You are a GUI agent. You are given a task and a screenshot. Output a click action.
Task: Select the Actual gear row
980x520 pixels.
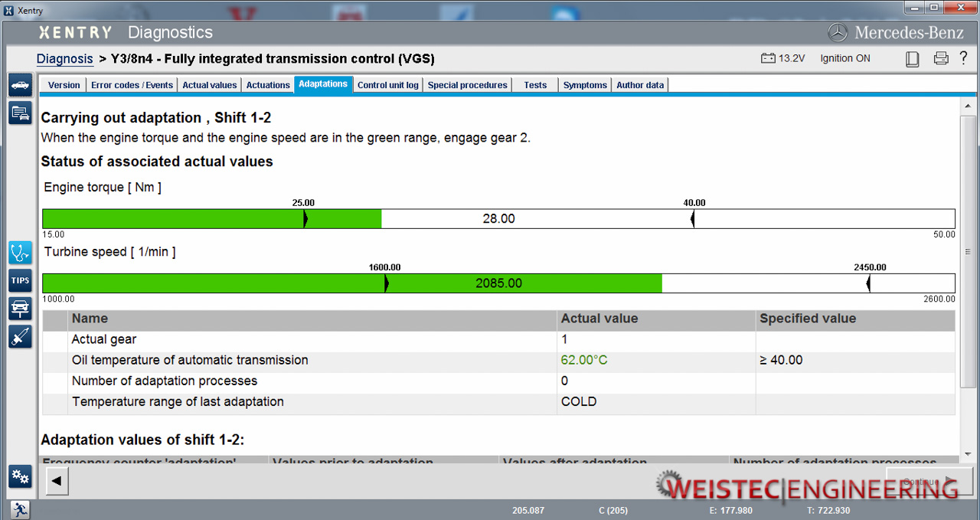pyautogui.click(x=498, y=340)
